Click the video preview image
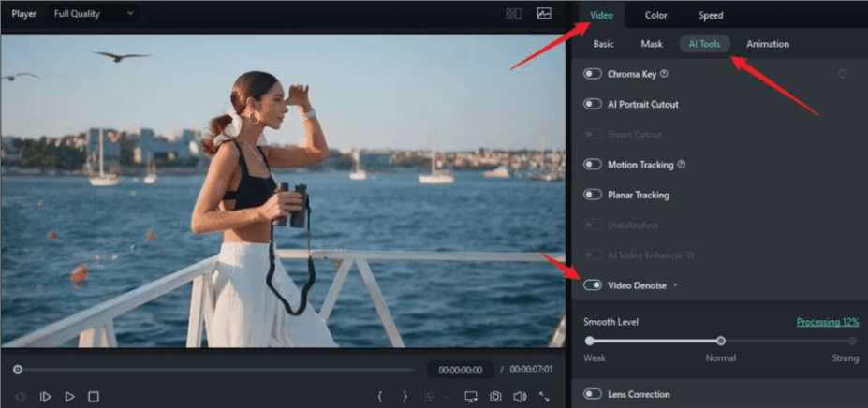The image size is (868, 408). 283,191
